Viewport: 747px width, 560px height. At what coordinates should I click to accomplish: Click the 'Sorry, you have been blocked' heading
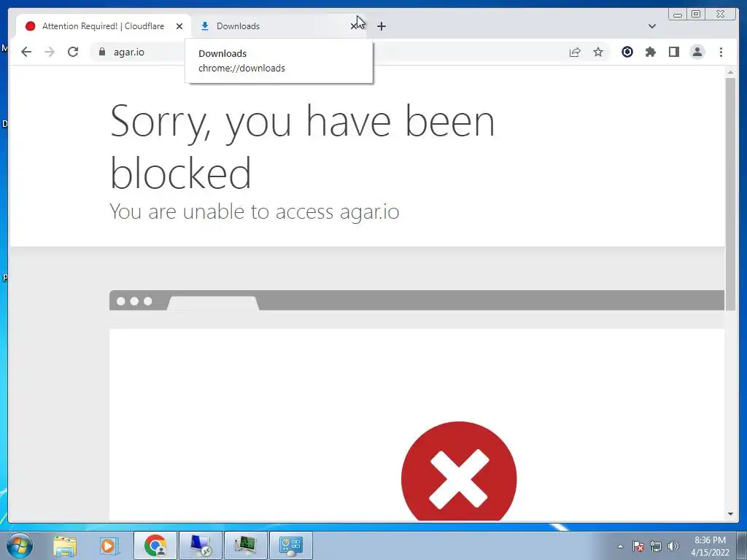[302, 147]
